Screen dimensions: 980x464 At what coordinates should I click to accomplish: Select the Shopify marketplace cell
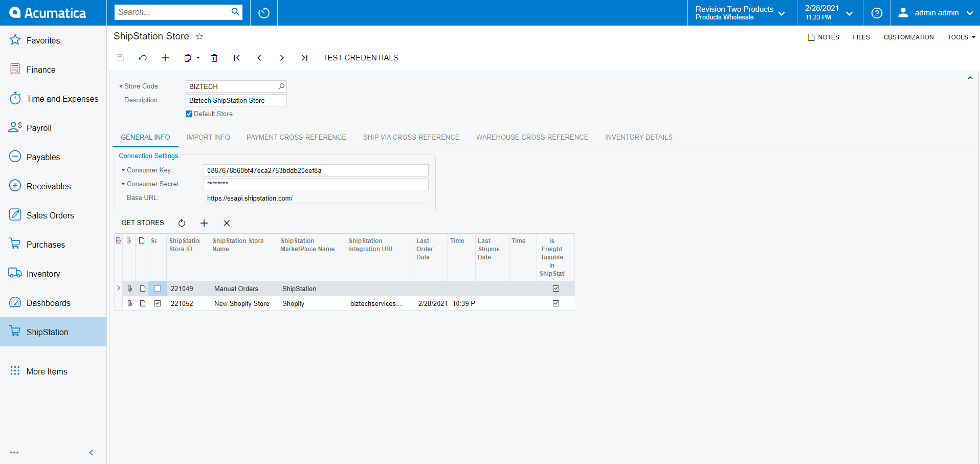(x=311, y=303)
